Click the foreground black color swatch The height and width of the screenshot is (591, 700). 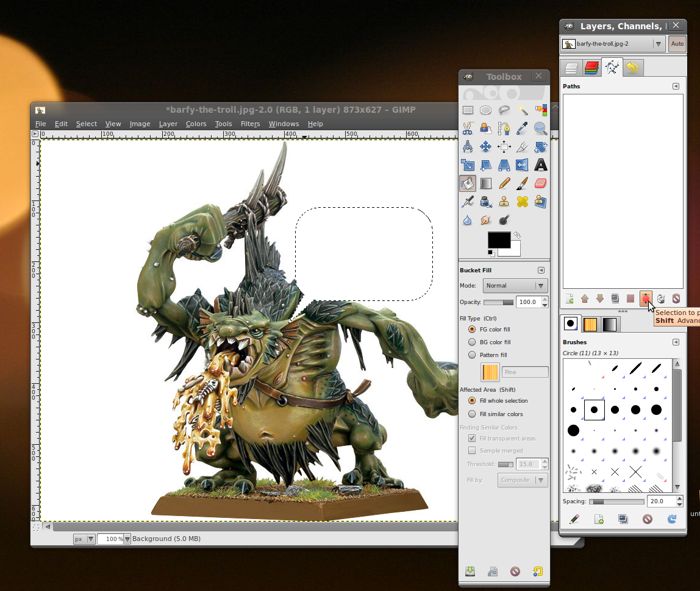[499, 240]
